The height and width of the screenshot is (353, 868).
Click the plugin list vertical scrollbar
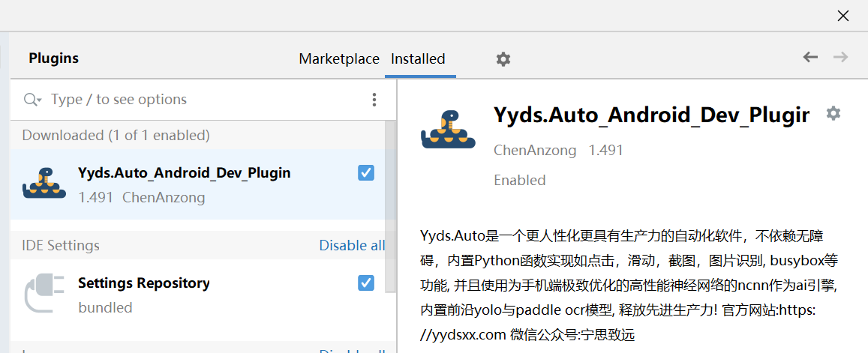390,206
